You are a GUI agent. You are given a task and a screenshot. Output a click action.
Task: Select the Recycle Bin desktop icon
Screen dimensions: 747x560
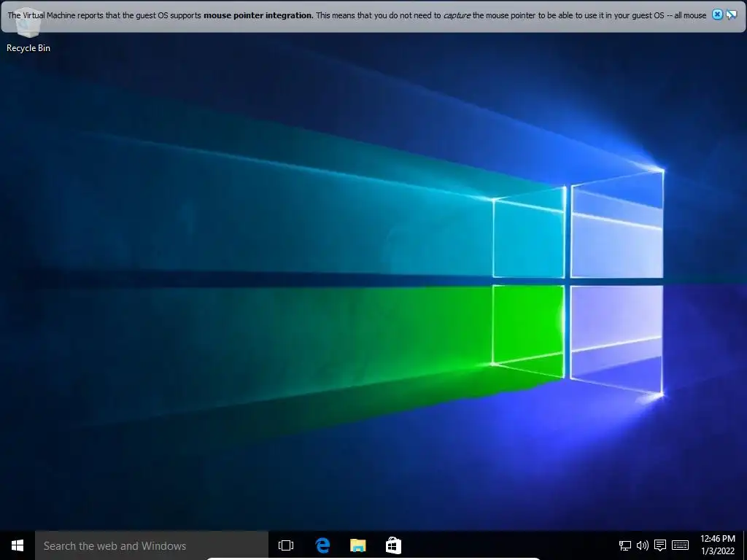28,31
